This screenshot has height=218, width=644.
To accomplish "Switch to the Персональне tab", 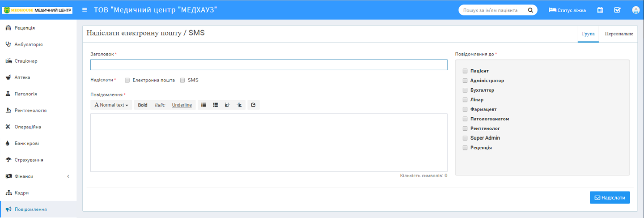I will 619,34.
